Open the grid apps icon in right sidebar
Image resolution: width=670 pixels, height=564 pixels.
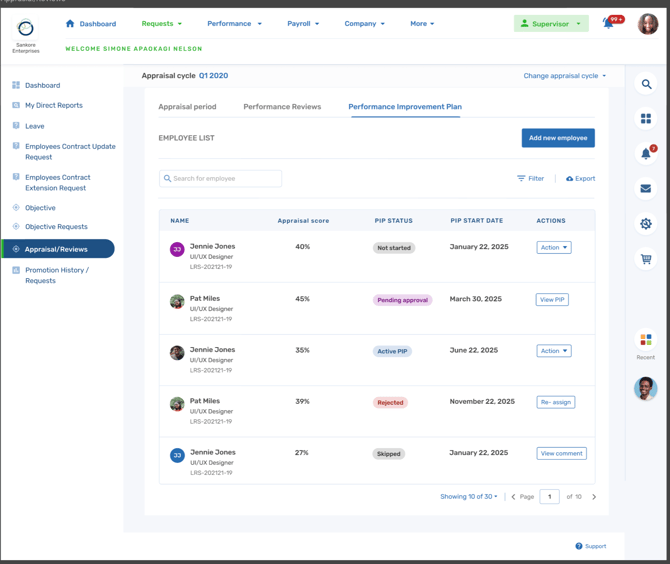click(x=646, y=119)
